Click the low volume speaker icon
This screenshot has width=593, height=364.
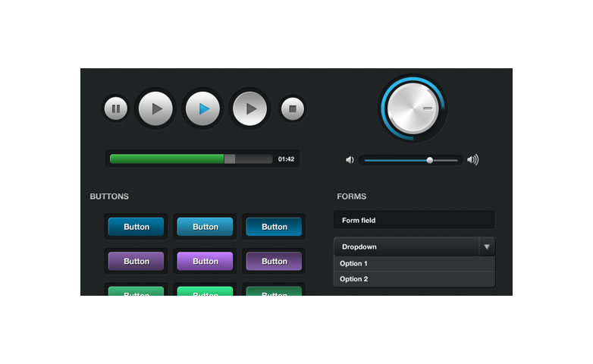(350, 160)
